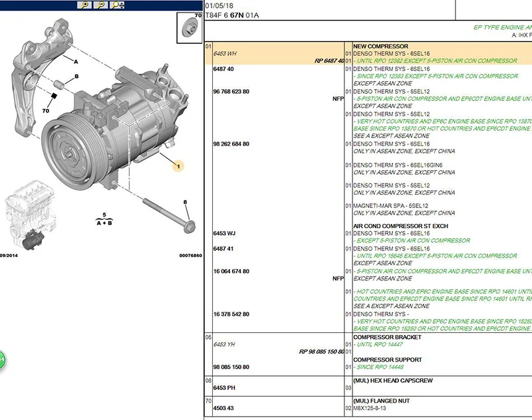Click the MAGNETI-MAR SPA - 5SEL12 entry

(390, 206)
